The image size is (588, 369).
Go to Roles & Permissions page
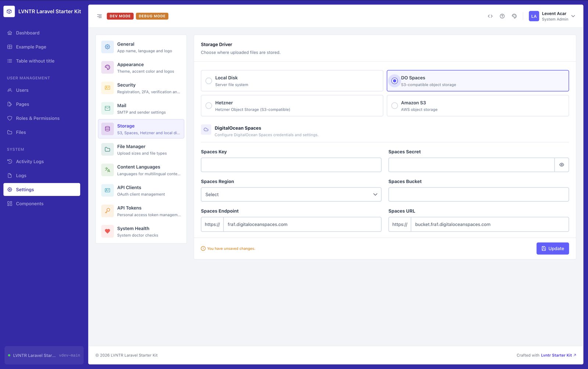click(x=42, y=118)
